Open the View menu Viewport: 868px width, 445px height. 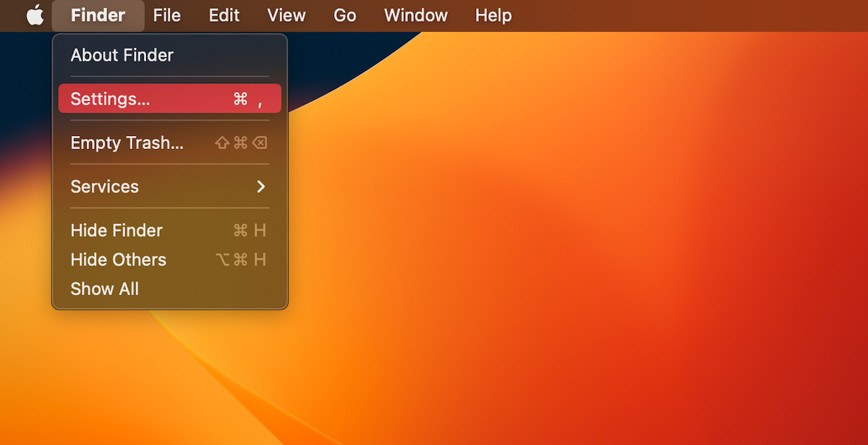286,15
